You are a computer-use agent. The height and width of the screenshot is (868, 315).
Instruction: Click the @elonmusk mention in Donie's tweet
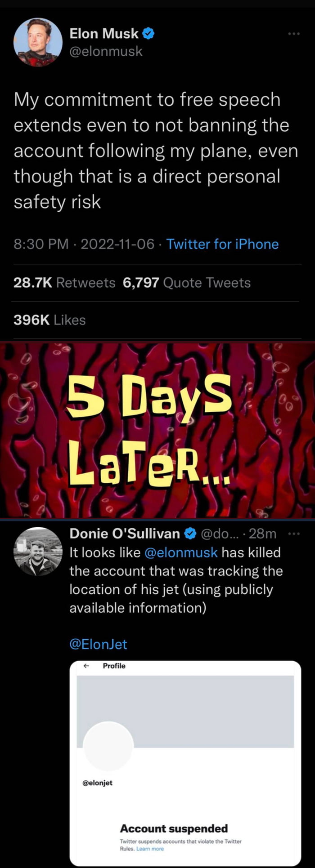(x=181, y=552)
